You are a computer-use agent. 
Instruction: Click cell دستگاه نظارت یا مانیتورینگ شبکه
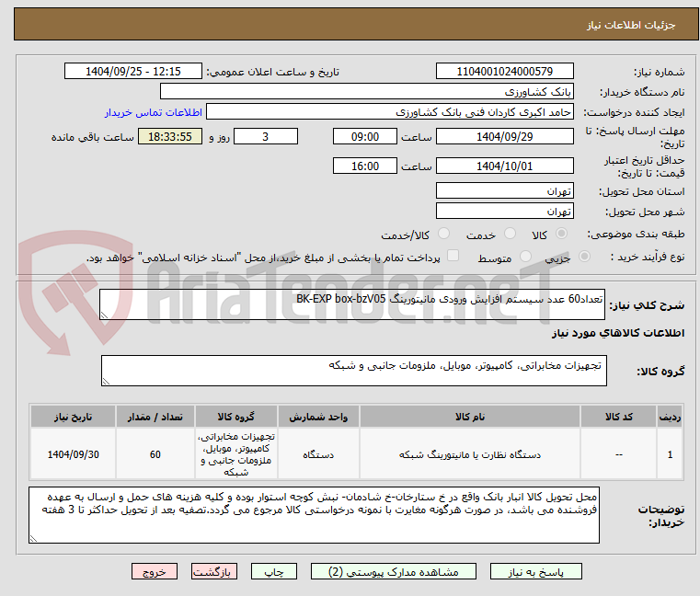470,454
